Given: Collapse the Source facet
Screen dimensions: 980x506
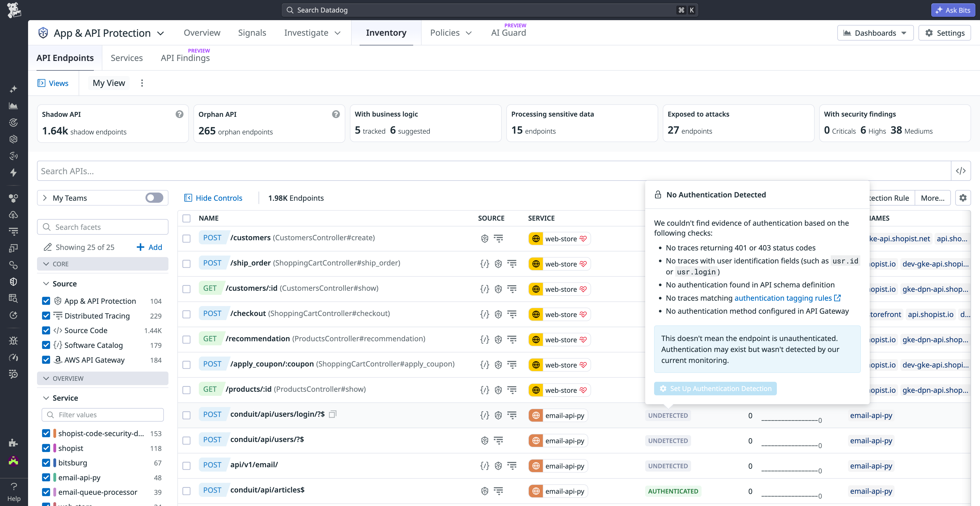Looking at the screenshot, I should [x=46, y=284].
